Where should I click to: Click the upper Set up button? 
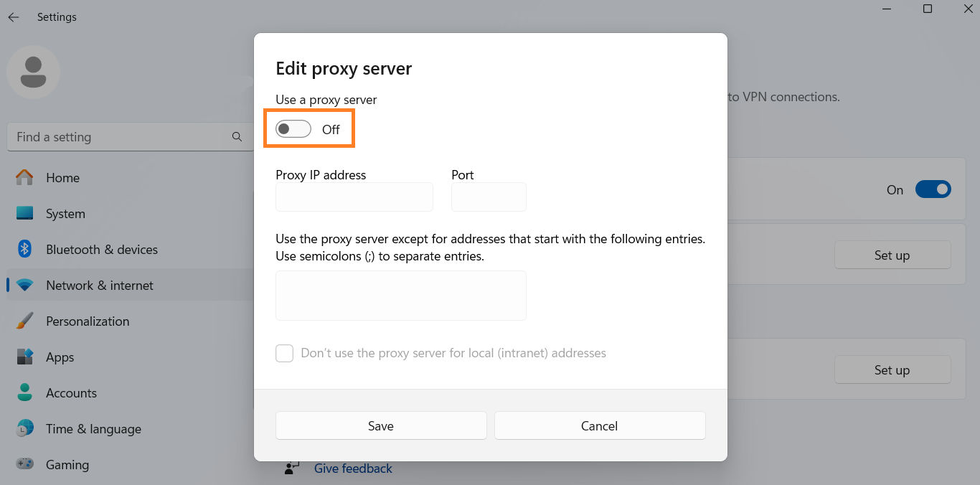point(892,255)
